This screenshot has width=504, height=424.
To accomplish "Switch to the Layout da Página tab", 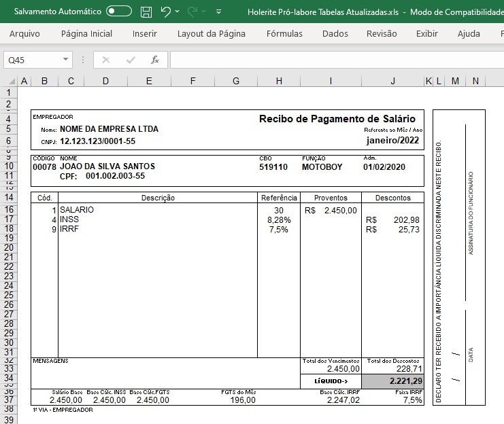I will 211,34.
